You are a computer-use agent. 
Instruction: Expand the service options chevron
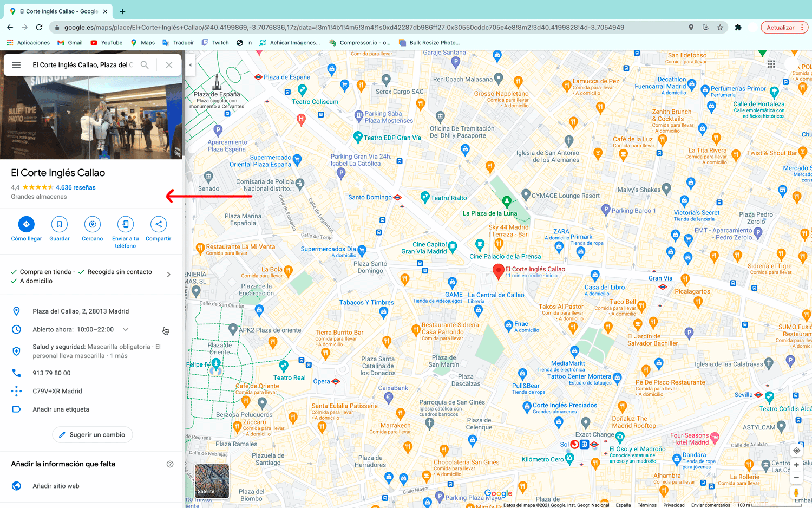pyautogui.click(x=168, y=275)
